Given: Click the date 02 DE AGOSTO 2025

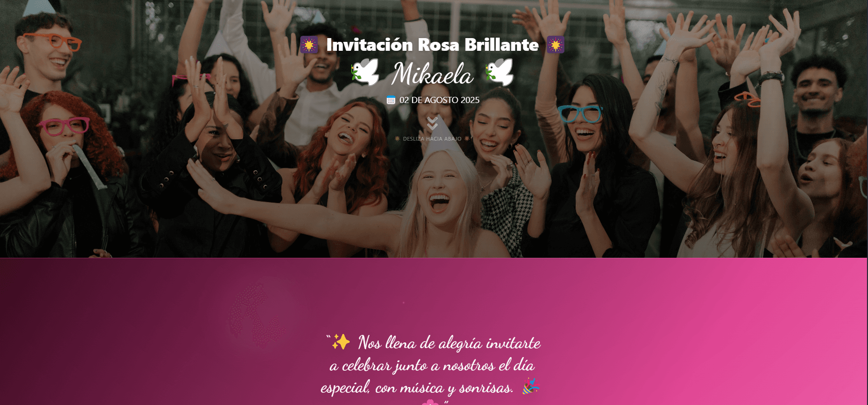Looking at the screenshot, I should pyautogui.click(x=439, y=100).
